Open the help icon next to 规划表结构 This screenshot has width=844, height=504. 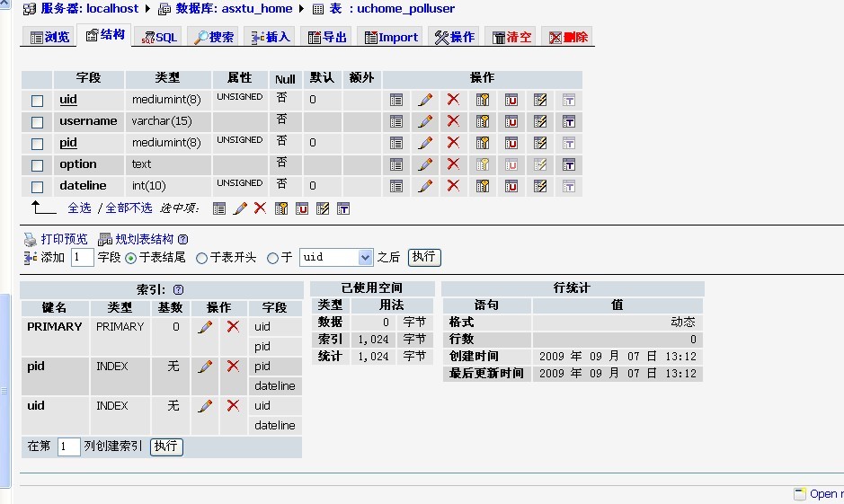coord(183,239)
